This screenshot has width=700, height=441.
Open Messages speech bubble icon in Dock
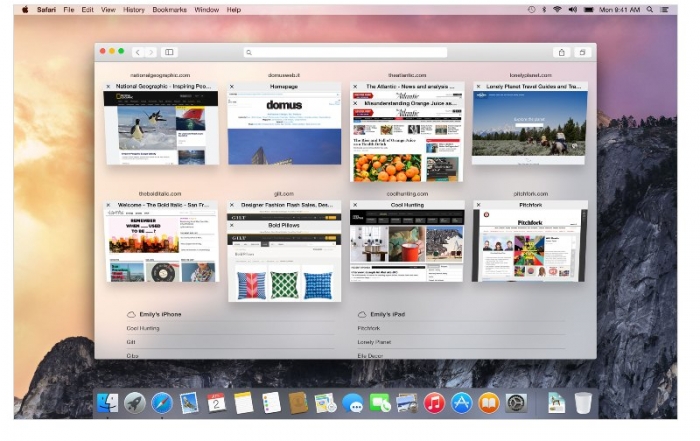(353, 404)
